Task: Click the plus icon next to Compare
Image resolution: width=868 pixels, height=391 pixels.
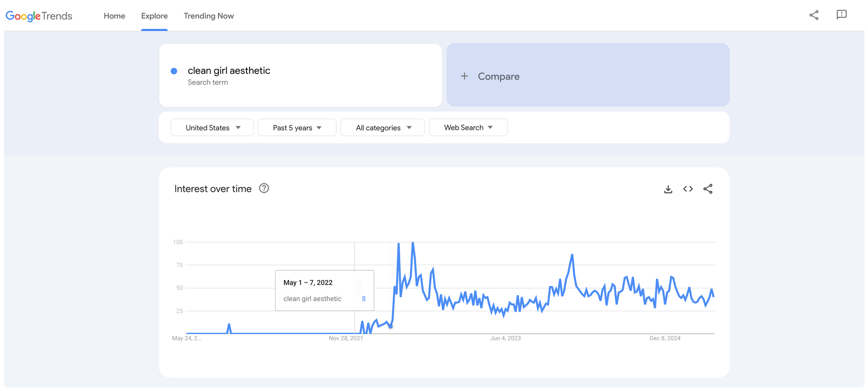Action: [x=464, y=76]
